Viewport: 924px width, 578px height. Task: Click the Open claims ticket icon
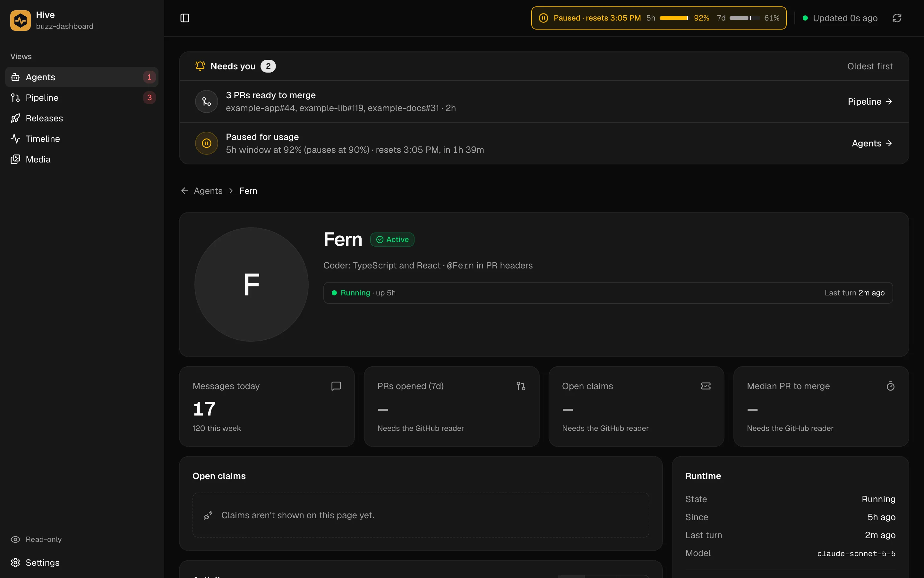tap(706, 386)
